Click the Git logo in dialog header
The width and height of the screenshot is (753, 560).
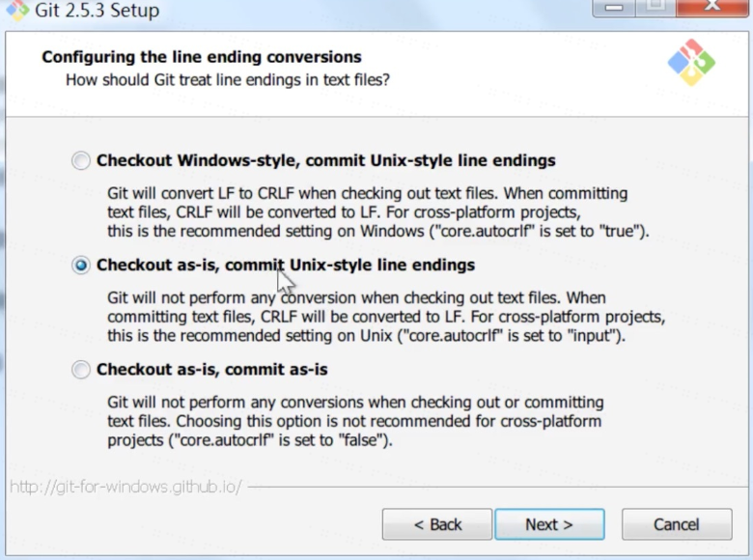click(691, 63)
